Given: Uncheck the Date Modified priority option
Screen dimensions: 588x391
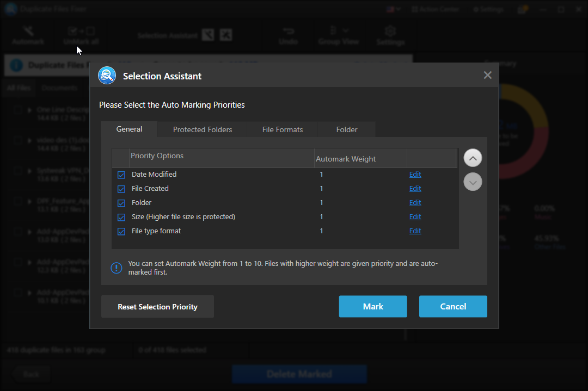Looking at the screenshot, I should coord(121,175).
